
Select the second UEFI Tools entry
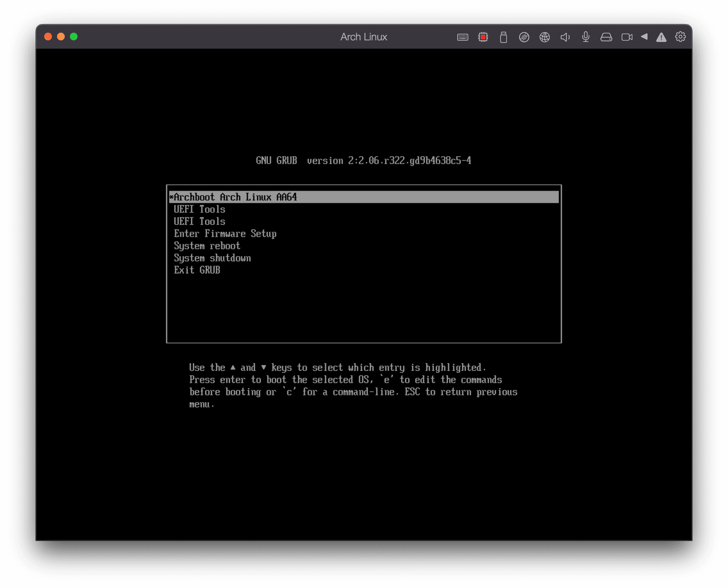(x=364, y=221)
